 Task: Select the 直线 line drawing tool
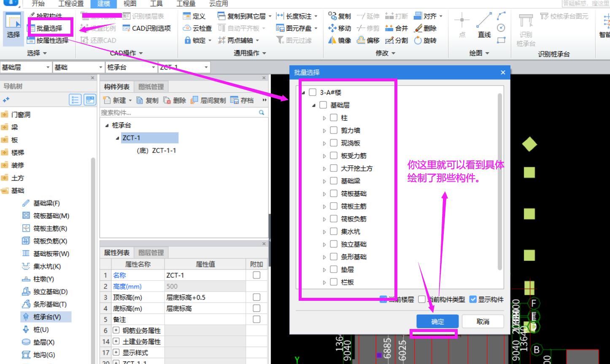click(x=484, y=26)
